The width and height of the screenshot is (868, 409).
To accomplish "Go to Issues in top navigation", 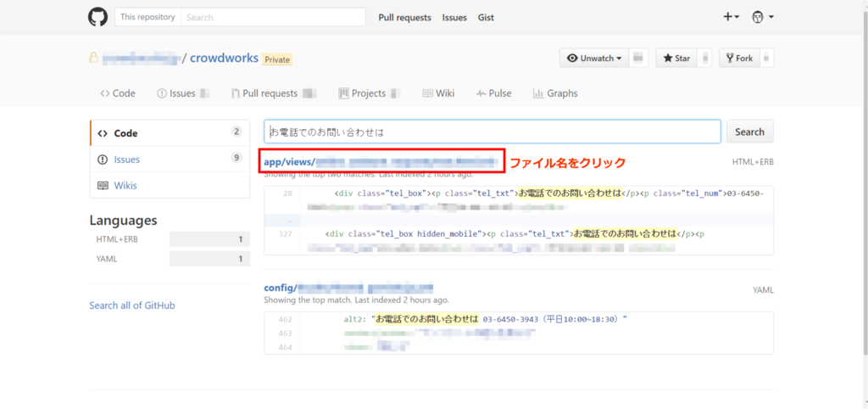I will [454, 17].
